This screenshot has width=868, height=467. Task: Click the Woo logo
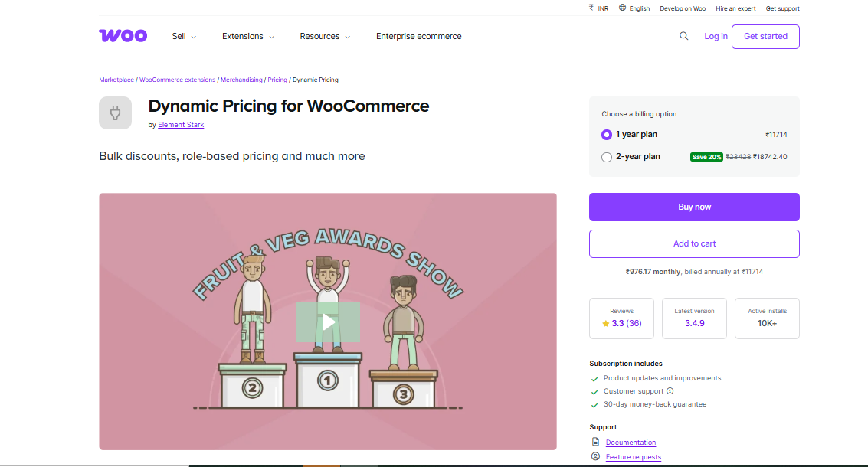point(123,35)
